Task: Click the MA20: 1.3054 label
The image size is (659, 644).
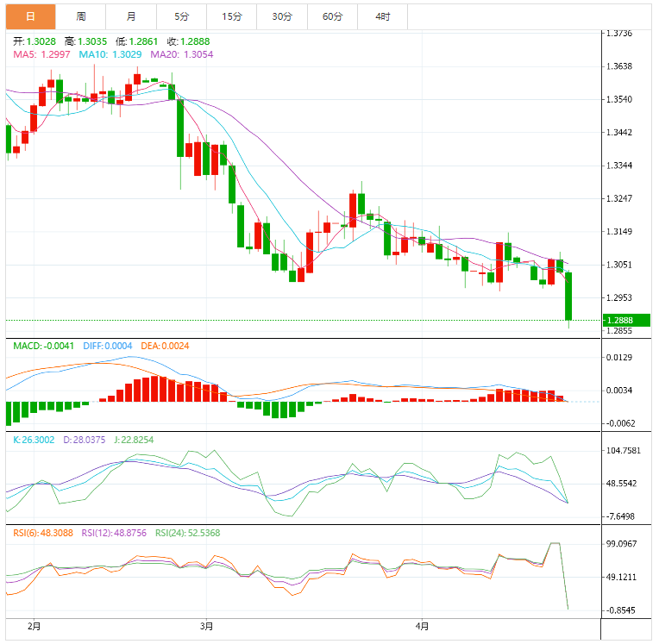Action: [181, 54]
